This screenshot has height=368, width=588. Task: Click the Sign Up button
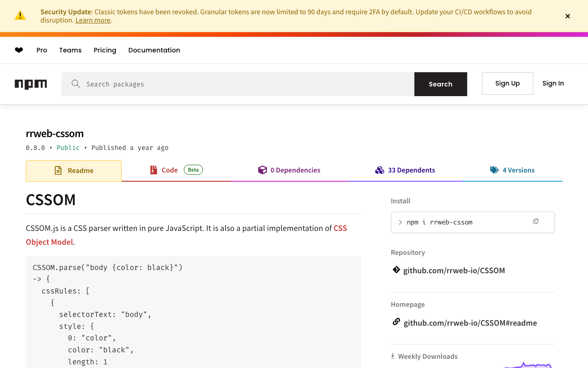click(x=507, y=83)
